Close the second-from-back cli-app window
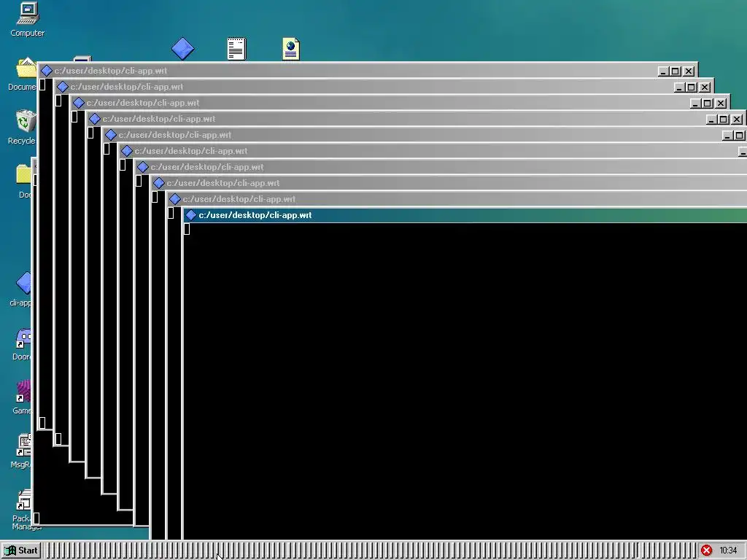 (705, 87)
